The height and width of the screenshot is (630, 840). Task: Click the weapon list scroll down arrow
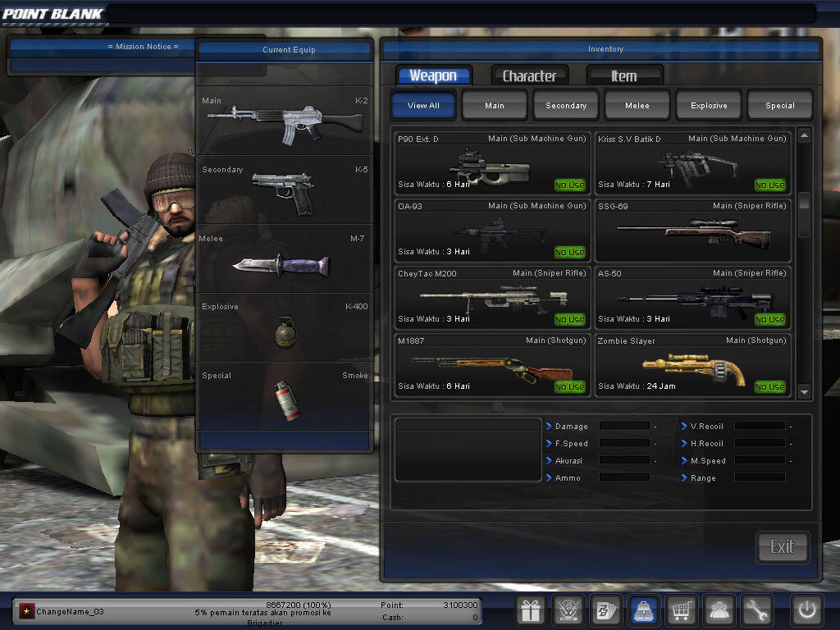coord(804,392)
